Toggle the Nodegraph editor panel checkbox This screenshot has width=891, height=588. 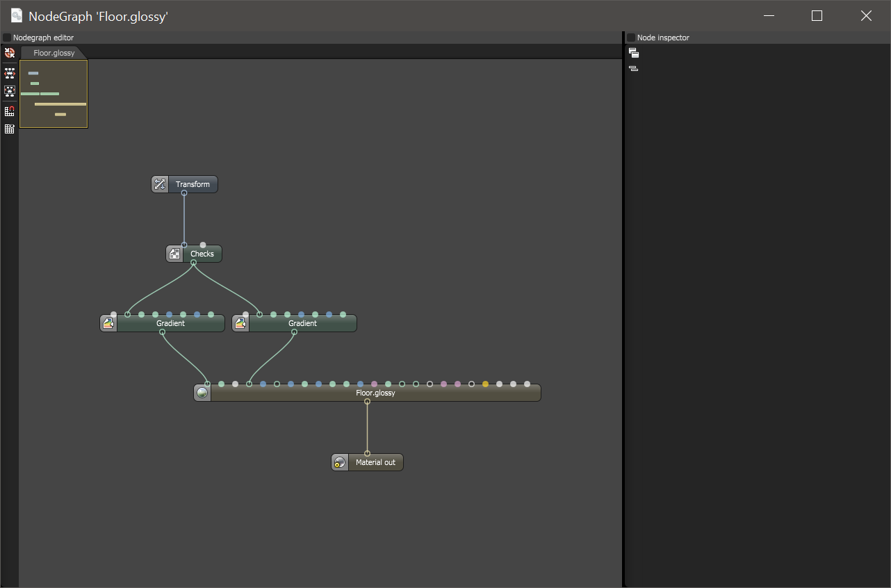7,38
